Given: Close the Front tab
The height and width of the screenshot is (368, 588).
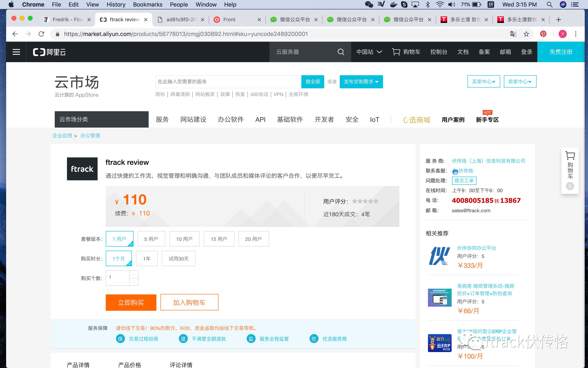Looking at the screenshot, I should [259, 19].
